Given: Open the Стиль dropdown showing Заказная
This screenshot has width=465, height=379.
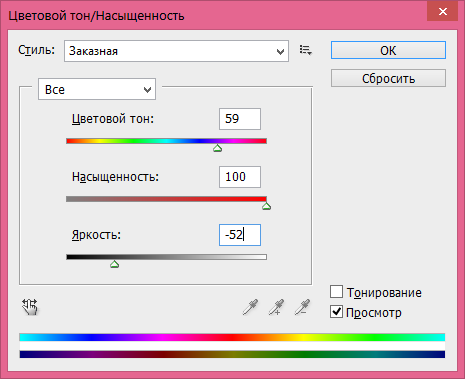Looking at the screenshot, I should click(x=176, y=51).
